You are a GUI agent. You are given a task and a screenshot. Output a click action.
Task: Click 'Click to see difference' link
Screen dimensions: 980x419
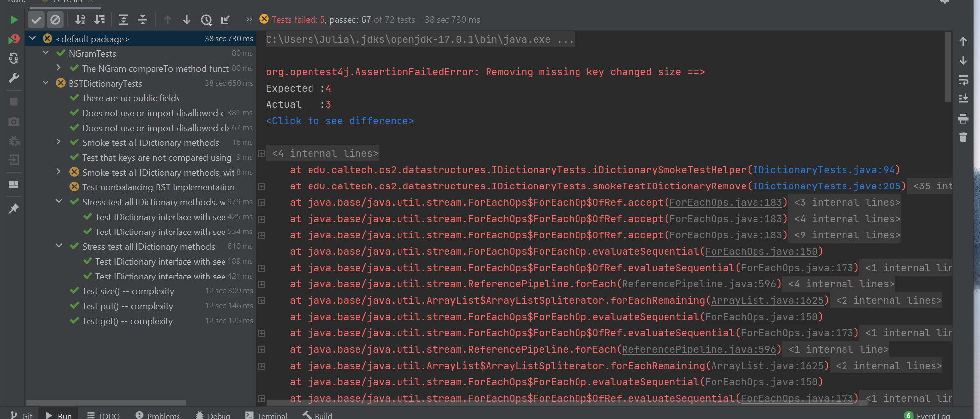340,121
